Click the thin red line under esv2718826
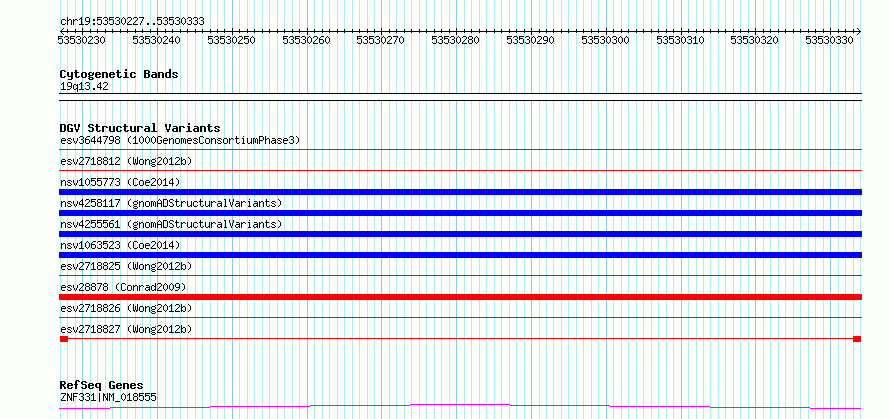Image resolution: width=890 pixels, height=419 pixels. coord(460,317)
